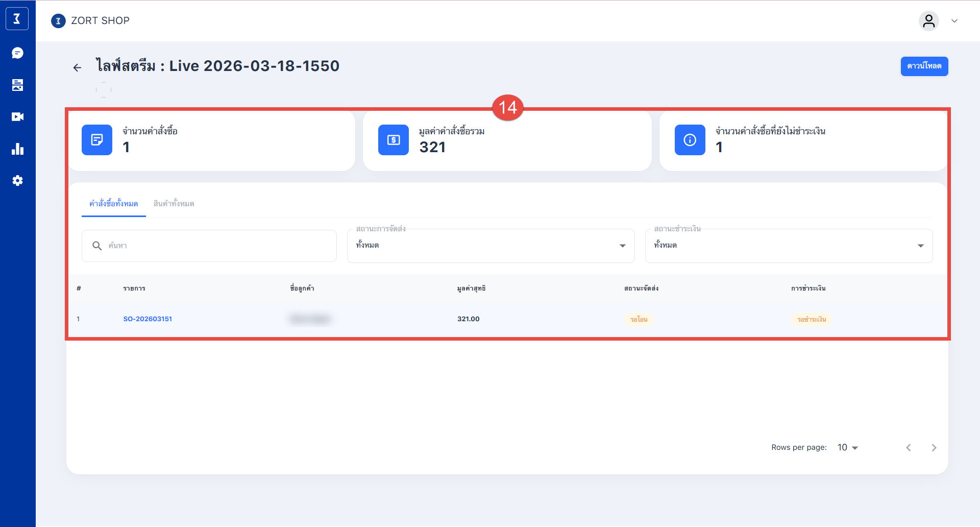This screenshot has width=980, height=527.
Task: Go to the previous page arrow
Action: click(x=909, y=448)
